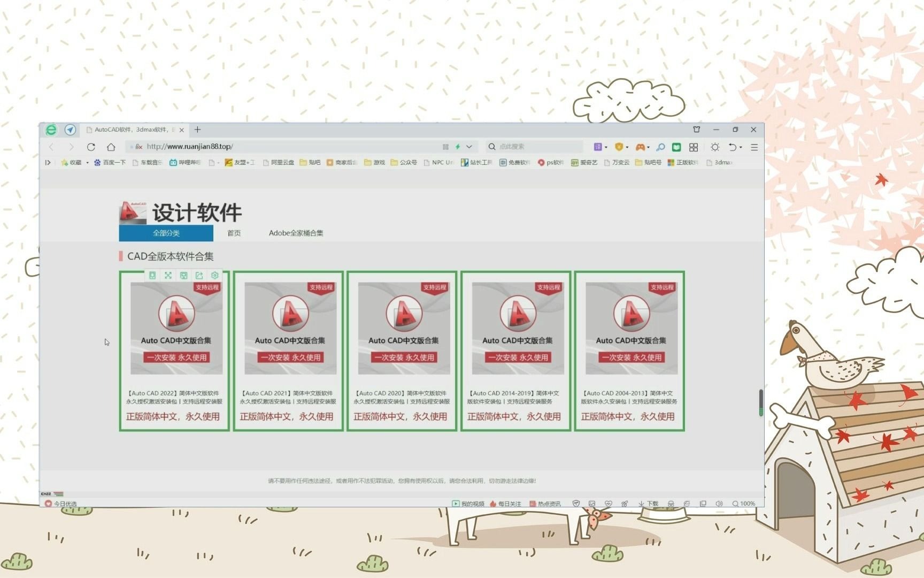The image size is (924, 578).
Task: Open the 贴吧 bookmark folder
Action: click(x=310, y=162)
